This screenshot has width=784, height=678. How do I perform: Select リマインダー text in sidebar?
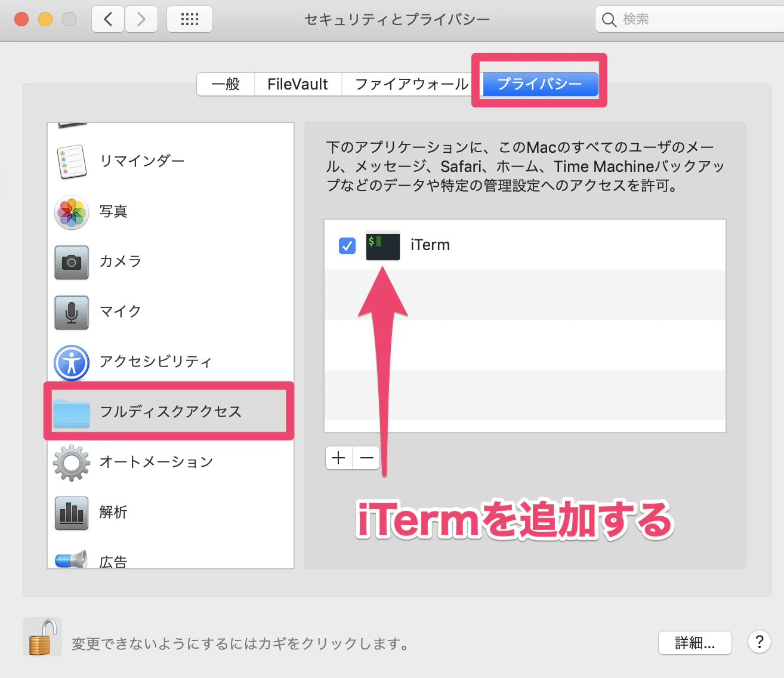click(142, 161)
